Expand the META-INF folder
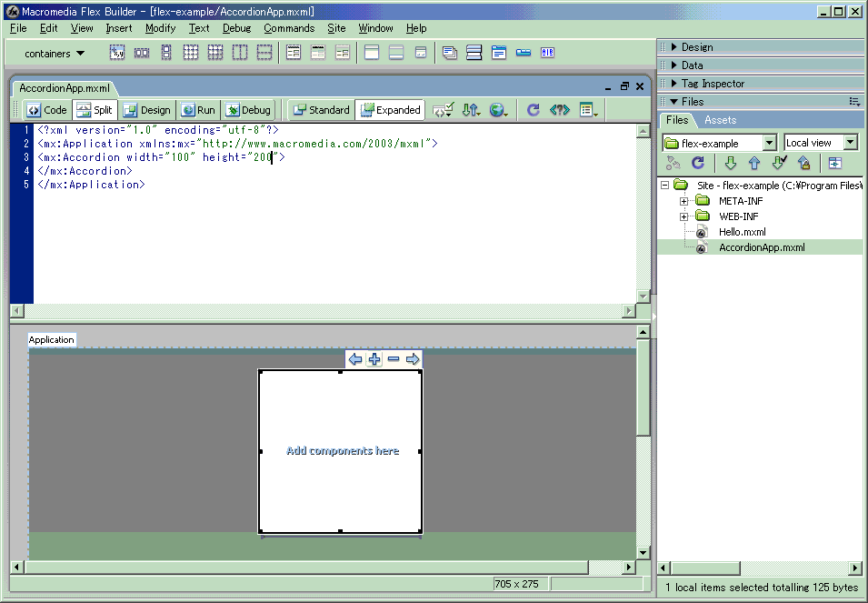The height and width of the screenshot is (603, 868). tap(684, 201)
